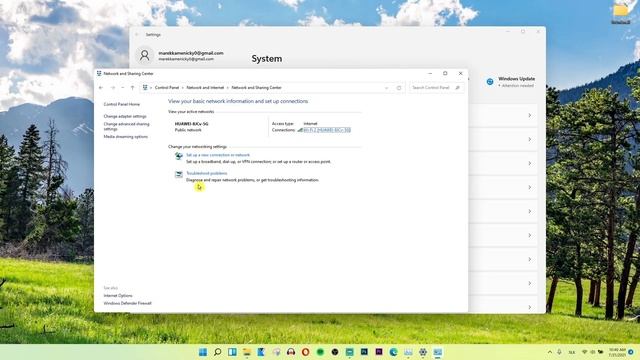Click the Settings window back arrow
This screenshot has height=360, width=640.
pyautogui.click(x=137, y=35)
